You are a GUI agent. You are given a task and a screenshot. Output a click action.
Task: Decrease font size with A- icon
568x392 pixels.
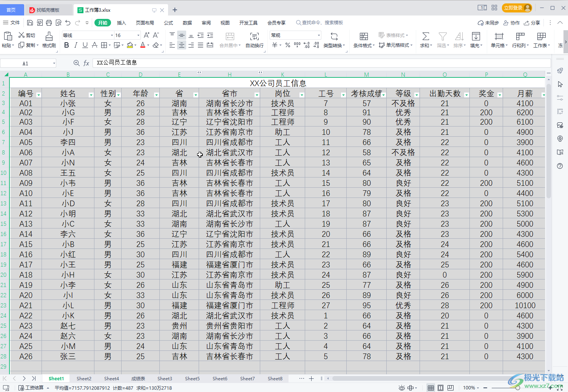point(156,35)
